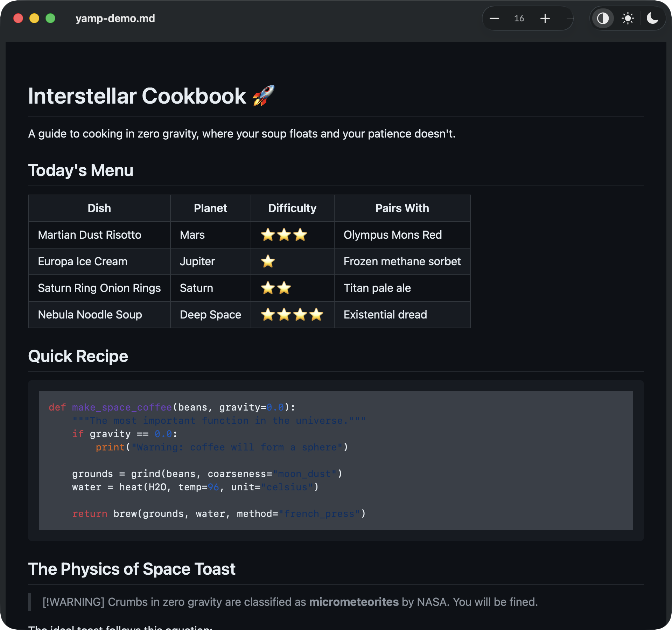Switch to light mode using the sun toggle

point(628,19)
